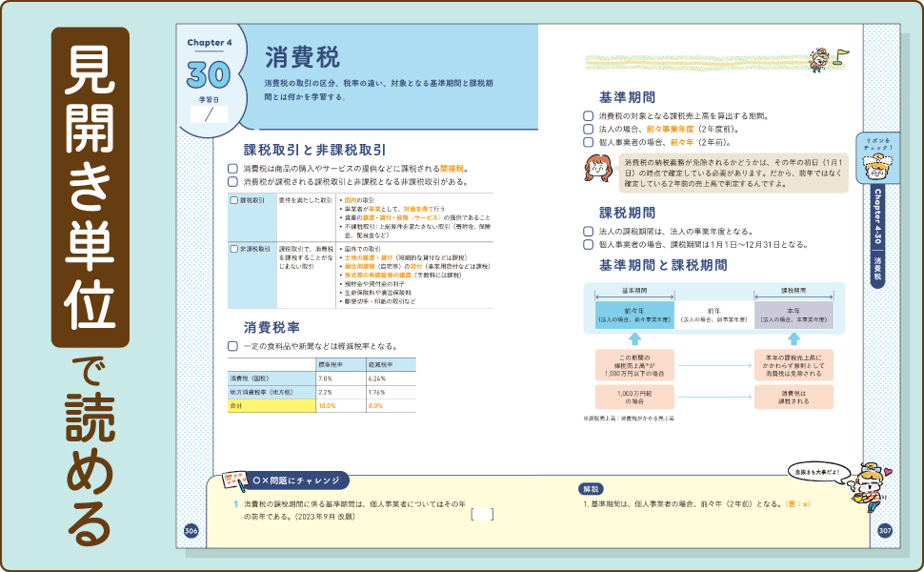Screen dimensions: 924x572
Task: Tick the checkbox for 消費税は商品の購入やサービスの提供 line
Action: (x=232, y=169)
